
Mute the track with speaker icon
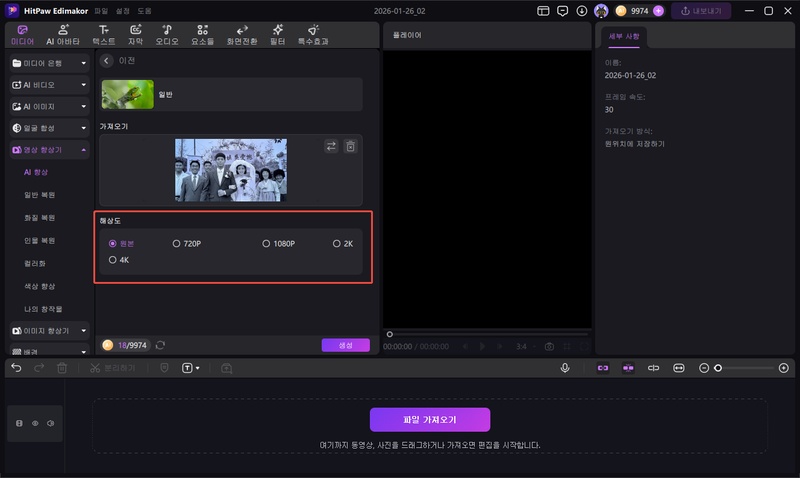click(x=51, y=423)
